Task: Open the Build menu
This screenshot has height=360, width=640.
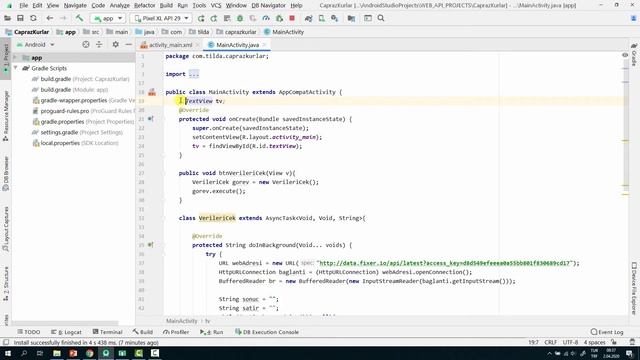Action: 166,5
